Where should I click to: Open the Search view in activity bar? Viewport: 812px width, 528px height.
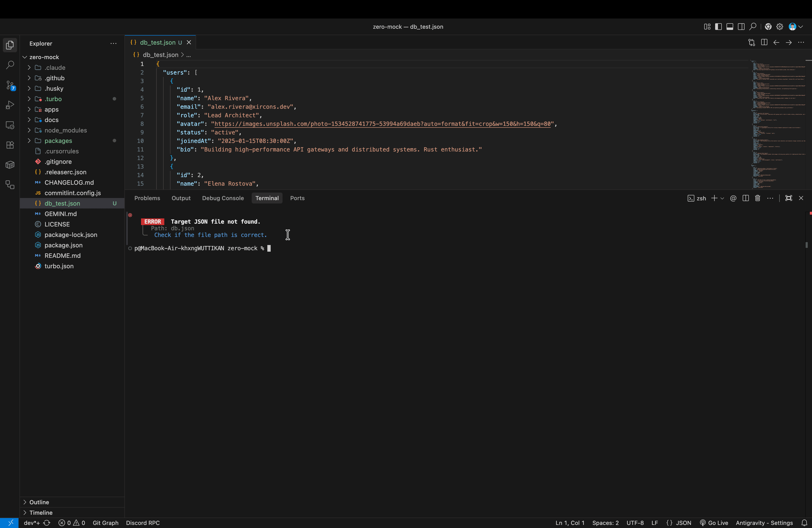click(x=10, y=65)
